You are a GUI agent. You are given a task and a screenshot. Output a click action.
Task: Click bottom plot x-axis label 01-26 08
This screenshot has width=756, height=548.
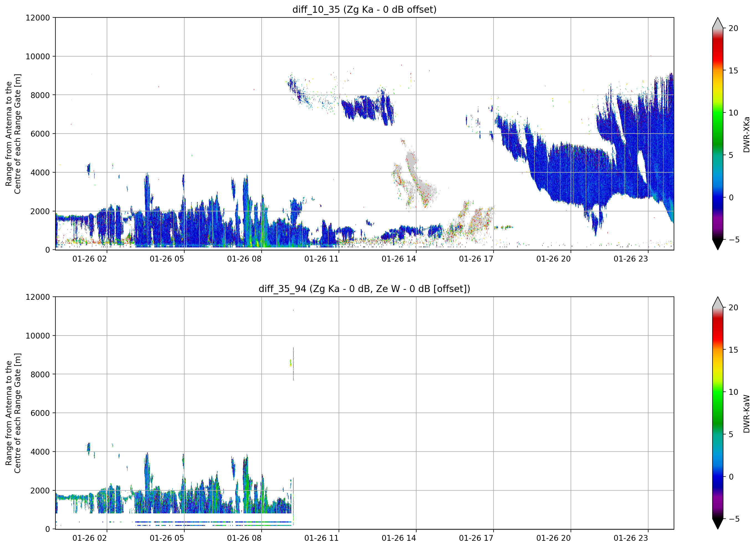pyautogui.click(x=244, y=538)
